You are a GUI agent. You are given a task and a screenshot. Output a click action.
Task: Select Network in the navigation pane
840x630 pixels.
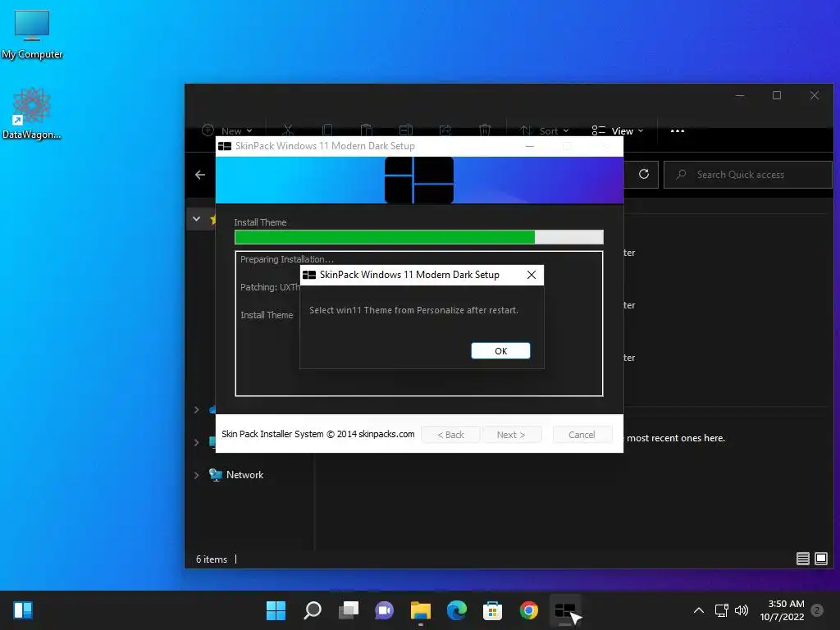244,475
